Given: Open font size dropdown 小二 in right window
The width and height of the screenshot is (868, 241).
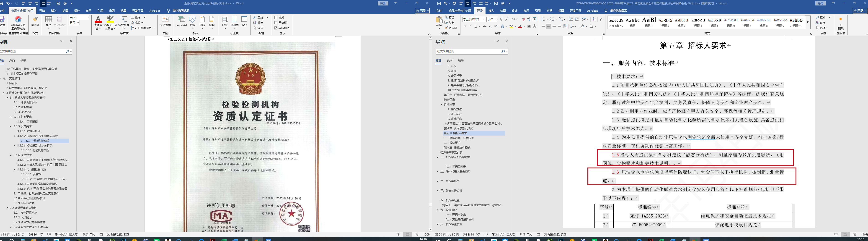Looking at the screenshot, I should point(496,19).
